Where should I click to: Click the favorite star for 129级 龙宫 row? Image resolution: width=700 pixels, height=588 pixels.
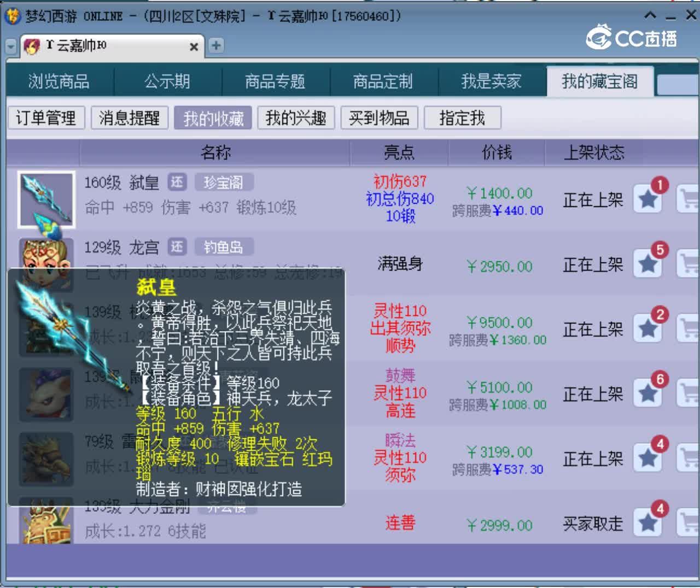coord(648,264)
